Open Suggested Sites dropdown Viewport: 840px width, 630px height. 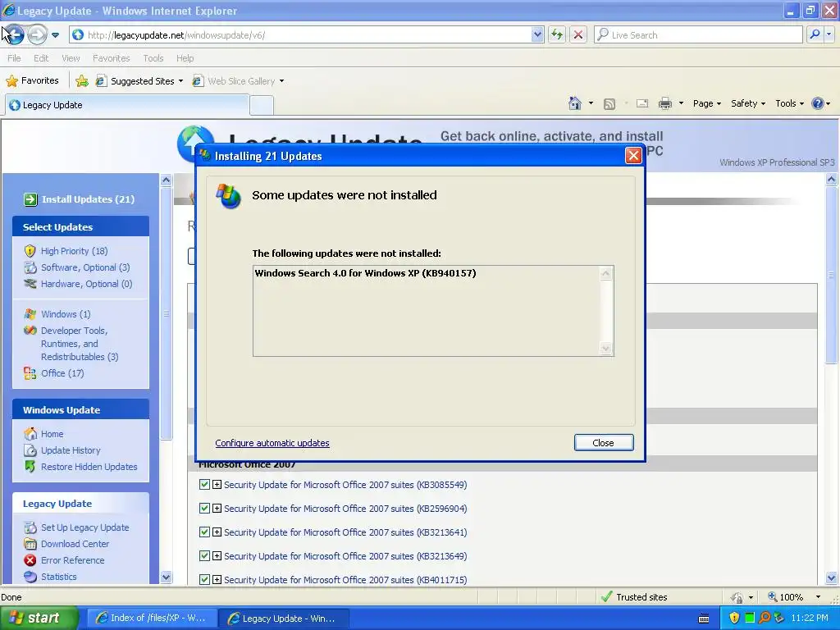click(x=139, y=81)
